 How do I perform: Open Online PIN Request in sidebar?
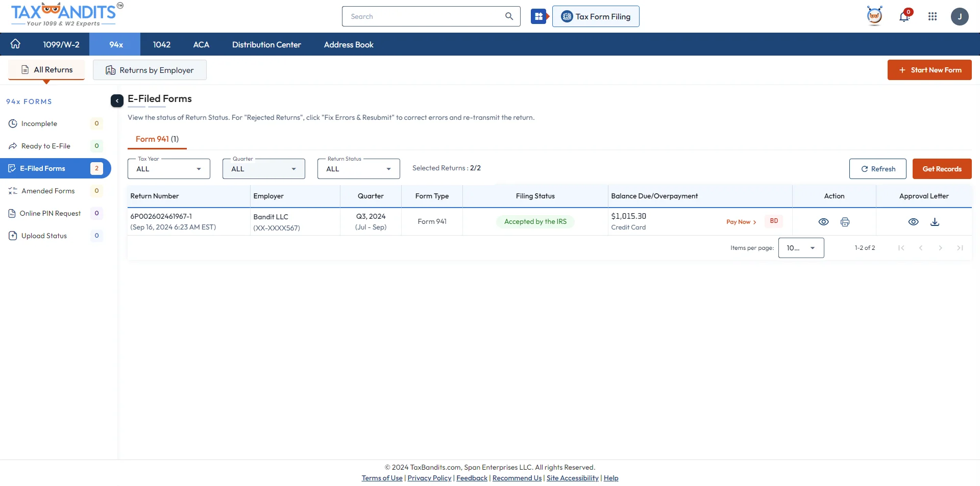pos(55,213)
